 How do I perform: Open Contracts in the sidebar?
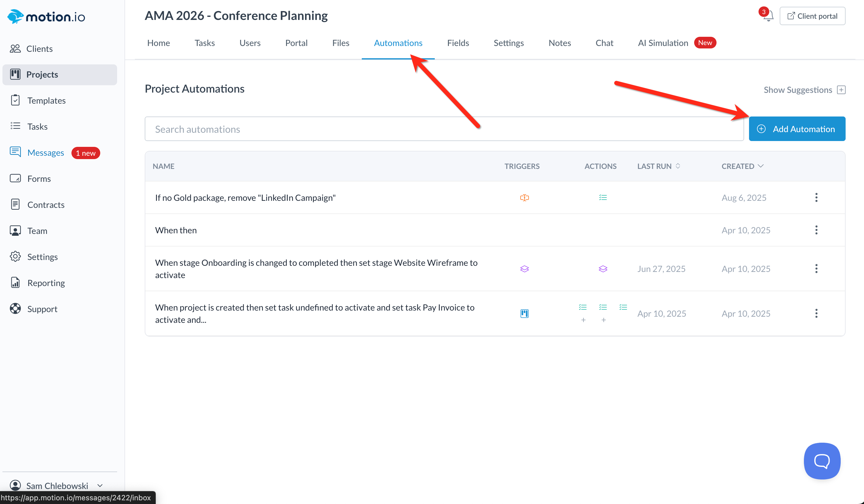pos(46,205)
